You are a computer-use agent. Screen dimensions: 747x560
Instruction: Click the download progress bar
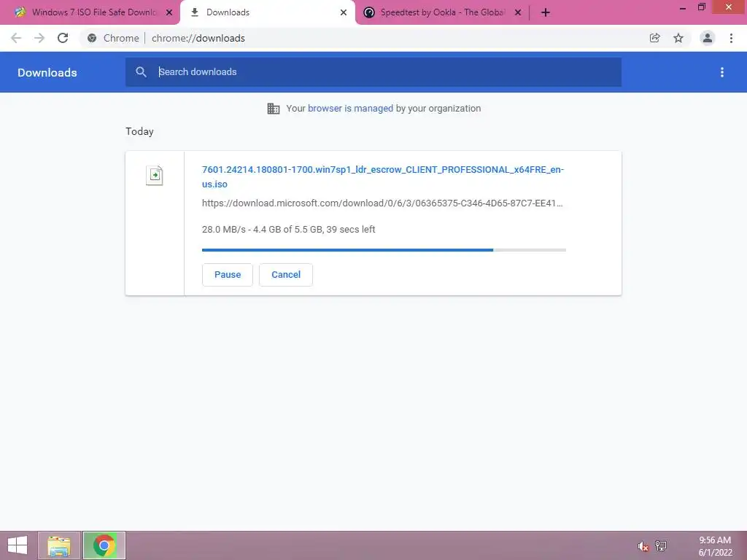click(384, 250)
